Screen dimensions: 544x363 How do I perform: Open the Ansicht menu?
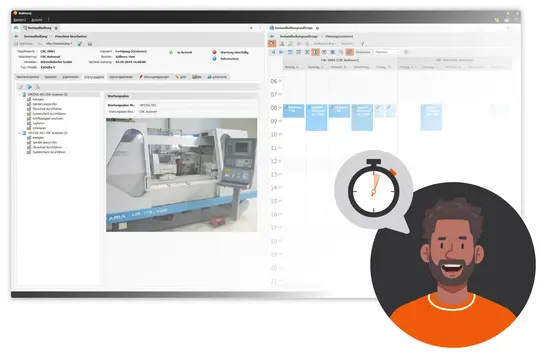tap(36, 20)
